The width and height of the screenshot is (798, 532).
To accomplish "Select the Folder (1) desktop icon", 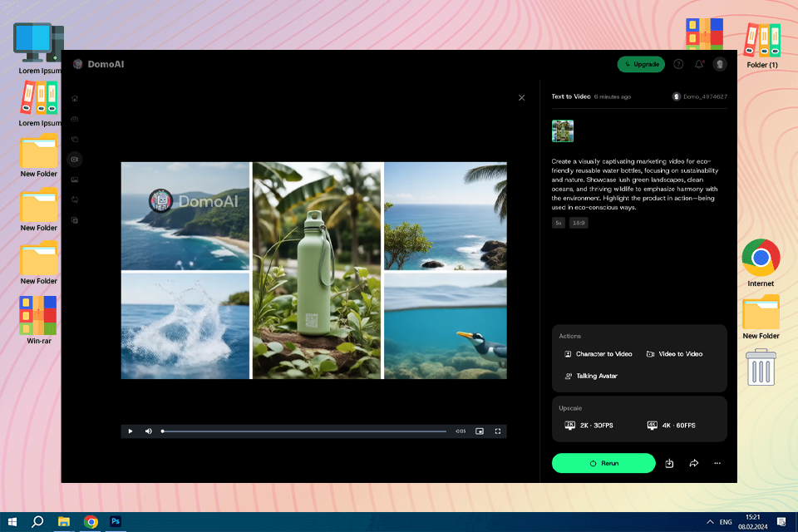I will [x=762, y=46].
